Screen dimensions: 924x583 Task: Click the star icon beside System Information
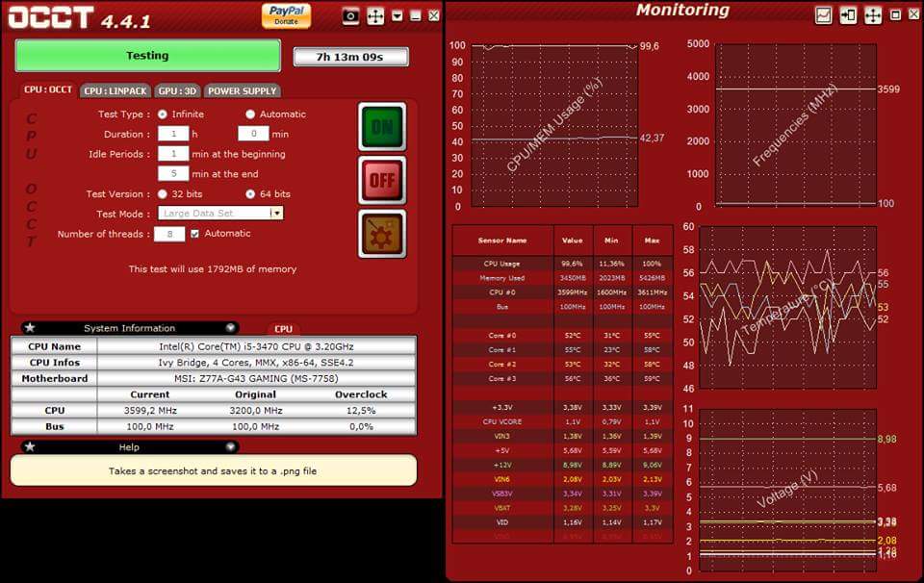(x=30, y=327)
